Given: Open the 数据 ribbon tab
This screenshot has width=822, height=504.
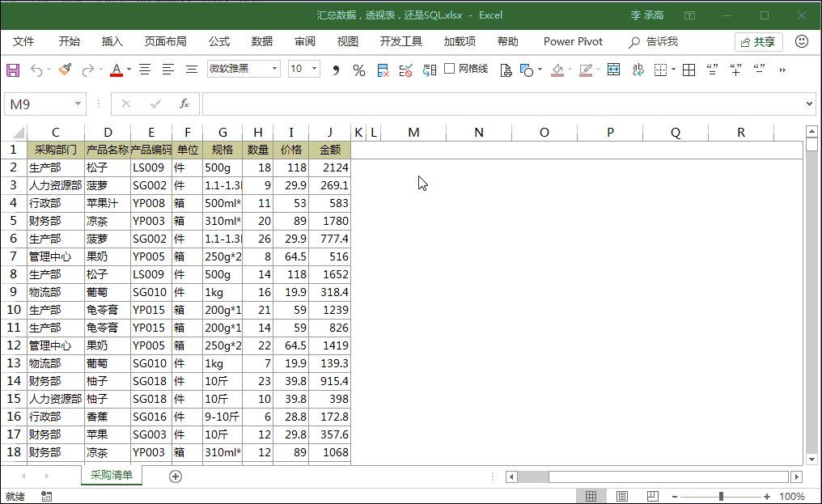Looking at the screenshot, I should pos(261,41).
